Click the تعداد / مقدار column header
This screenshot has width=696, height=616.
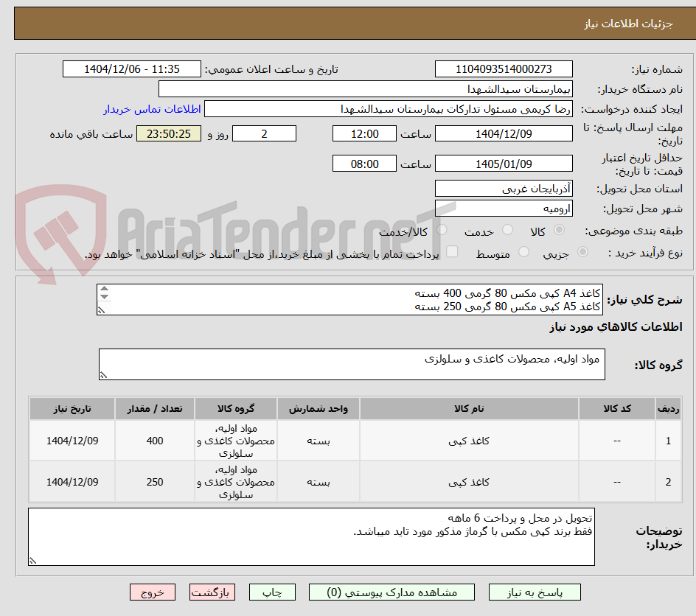click(x=155, y=408)
